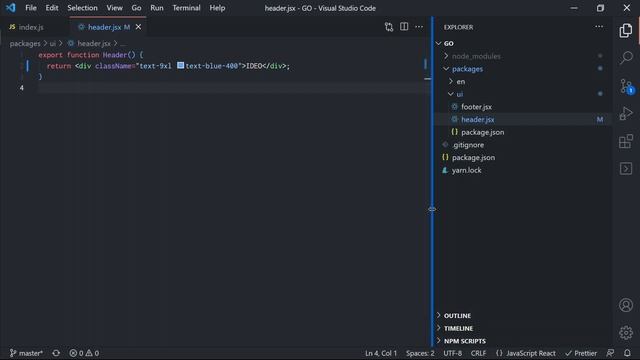Open the Go menu

click(x=136, y=8)
